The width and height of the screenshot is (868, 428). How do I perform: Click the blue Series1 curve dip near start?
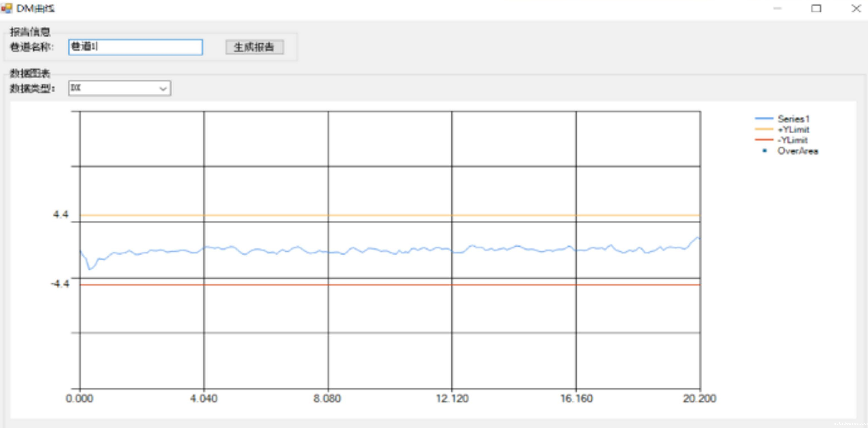90,269
